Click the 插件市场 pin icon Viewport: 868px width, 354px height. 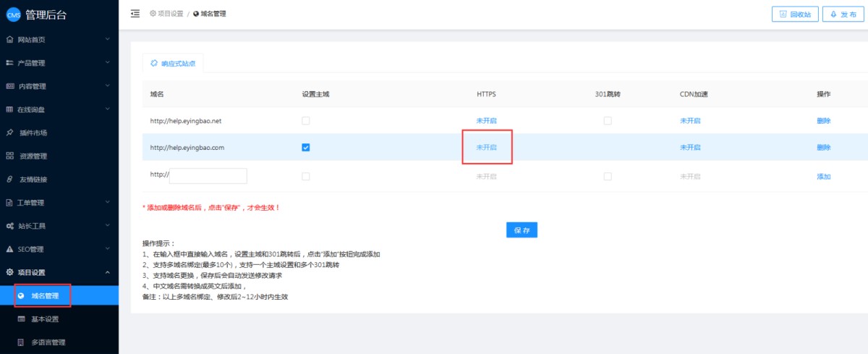tap(9, 132)
